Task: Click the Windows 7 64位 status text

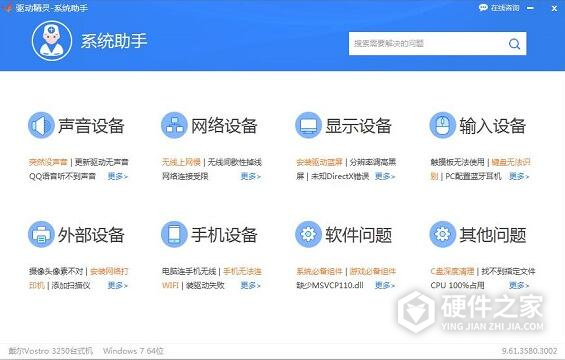Action: coord(133,351)
